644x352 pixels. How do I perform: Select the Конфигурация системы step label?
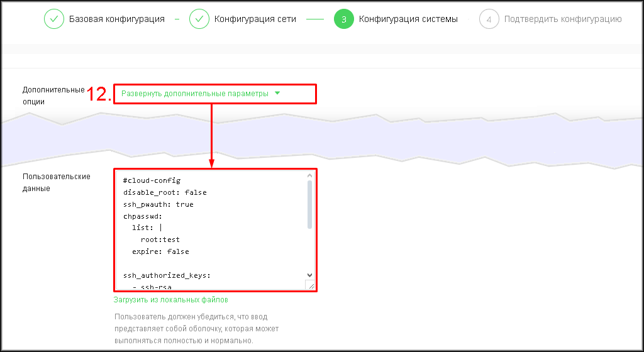408,19
